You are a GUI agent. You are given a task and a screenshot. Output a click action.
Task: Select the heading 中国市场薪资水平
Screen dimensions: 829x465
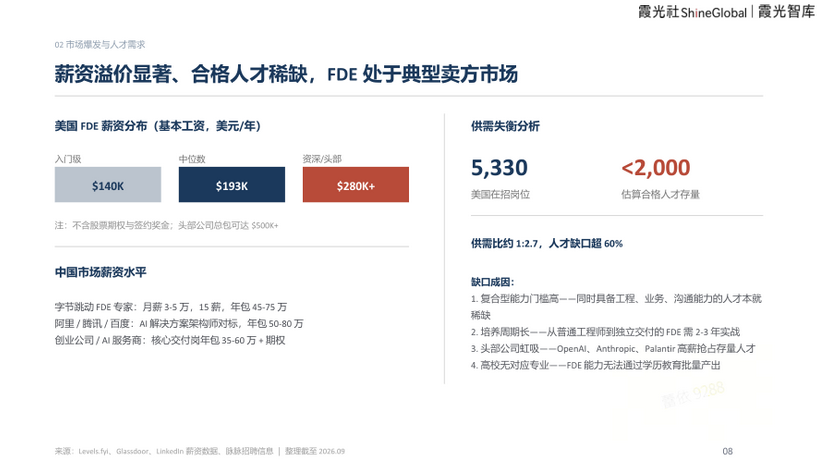tap(100, 272)
